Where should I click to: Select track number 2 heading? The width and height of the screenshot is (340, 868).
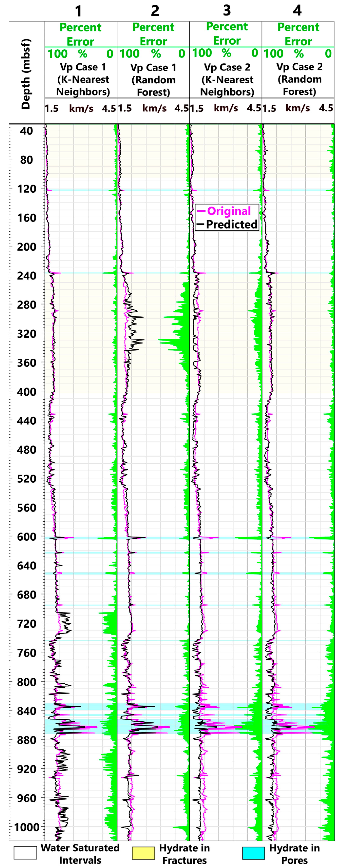click(x=155, y=11)
